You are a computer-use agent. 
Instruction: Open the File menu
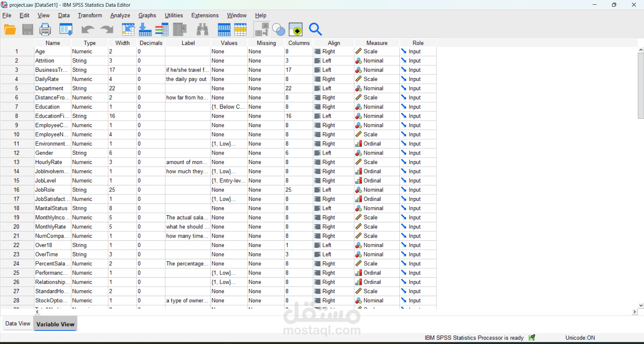click(x=7, y=15)
